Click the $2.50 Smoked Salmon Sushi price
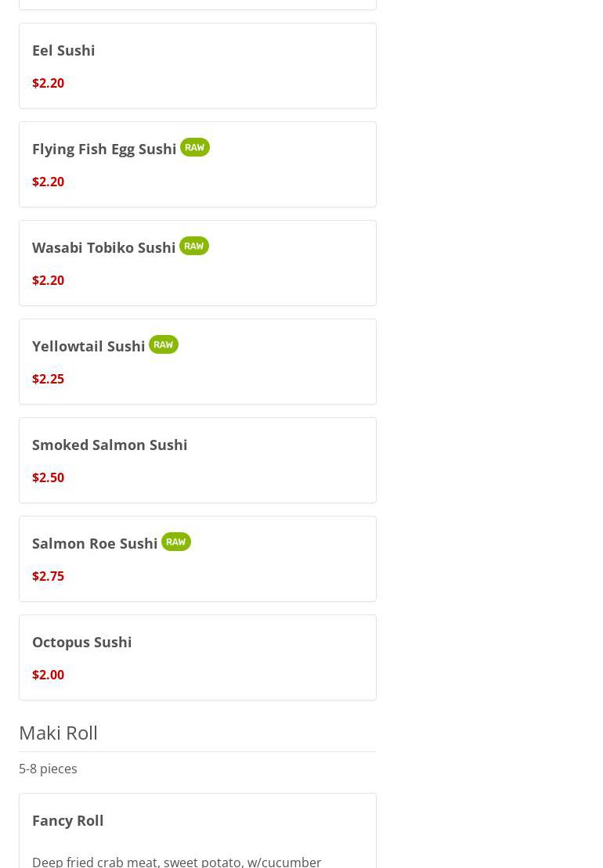The height and width of the screenshot is (868, 603). point(48,477)
